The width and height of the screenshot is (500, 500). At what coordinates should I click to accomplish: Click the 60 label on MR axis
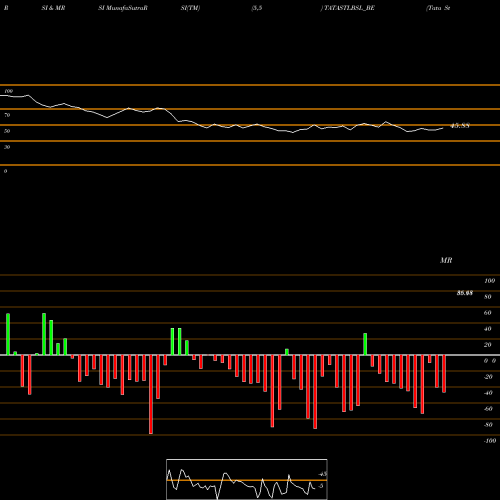point(487,313)
